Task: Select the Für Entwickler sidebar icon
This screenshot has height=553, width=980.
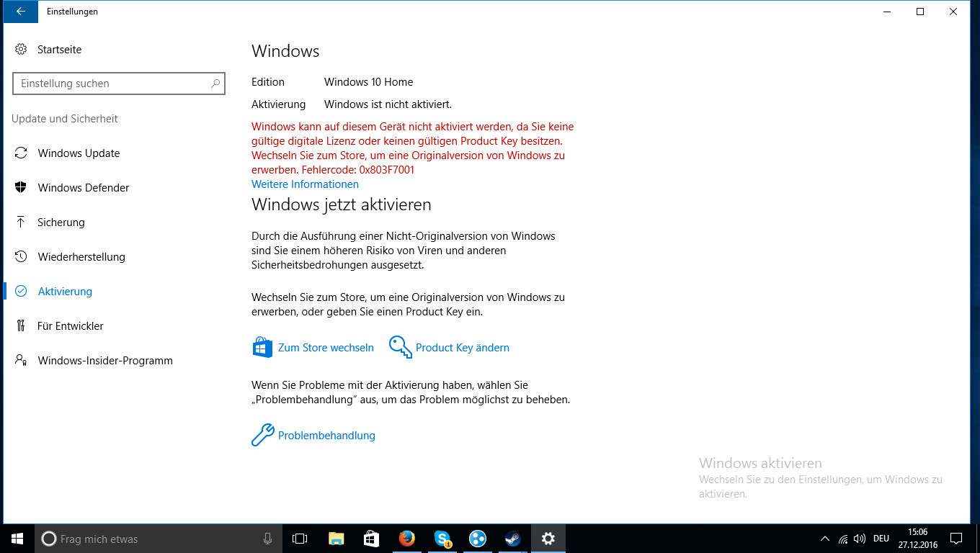Action: tap(21, 325)
